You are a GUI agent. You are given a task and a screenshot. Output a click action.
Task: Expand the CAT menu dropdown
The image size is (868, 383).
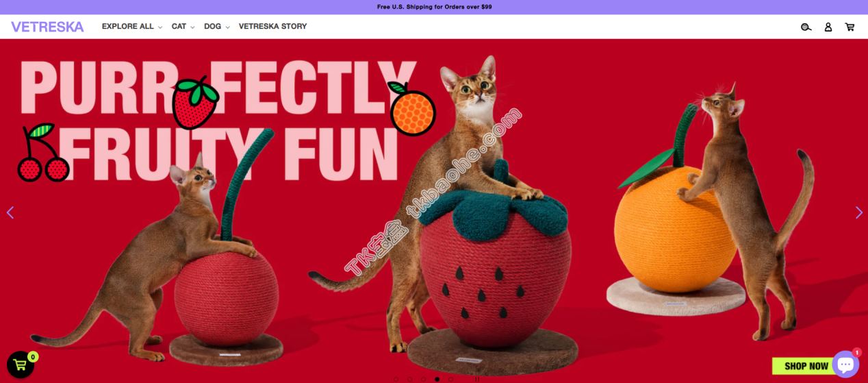coord(183,27)
